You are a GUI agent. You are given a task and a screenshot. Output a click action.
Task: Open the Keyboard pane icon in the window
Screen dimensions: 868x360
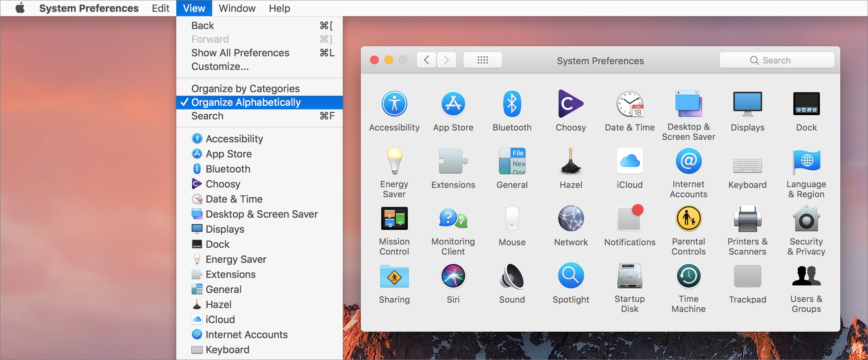tap(747, 165)
